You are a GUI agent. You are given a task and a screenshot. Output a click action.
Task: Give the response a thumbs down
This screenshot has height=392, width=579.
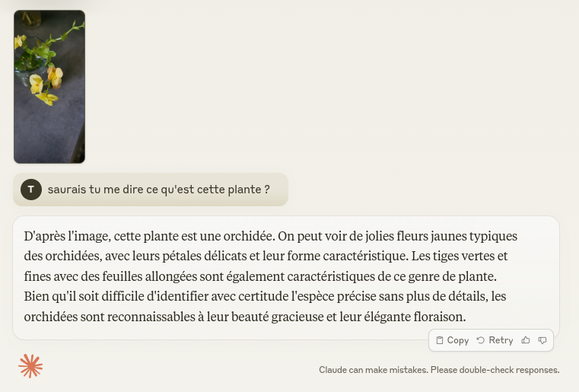click(542, 340)
